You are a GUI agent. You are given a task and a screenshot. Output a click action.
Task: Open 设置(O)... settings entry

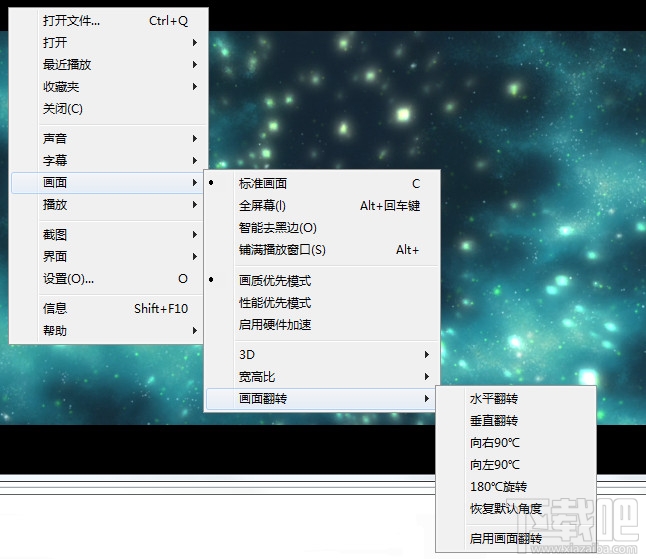108,279
